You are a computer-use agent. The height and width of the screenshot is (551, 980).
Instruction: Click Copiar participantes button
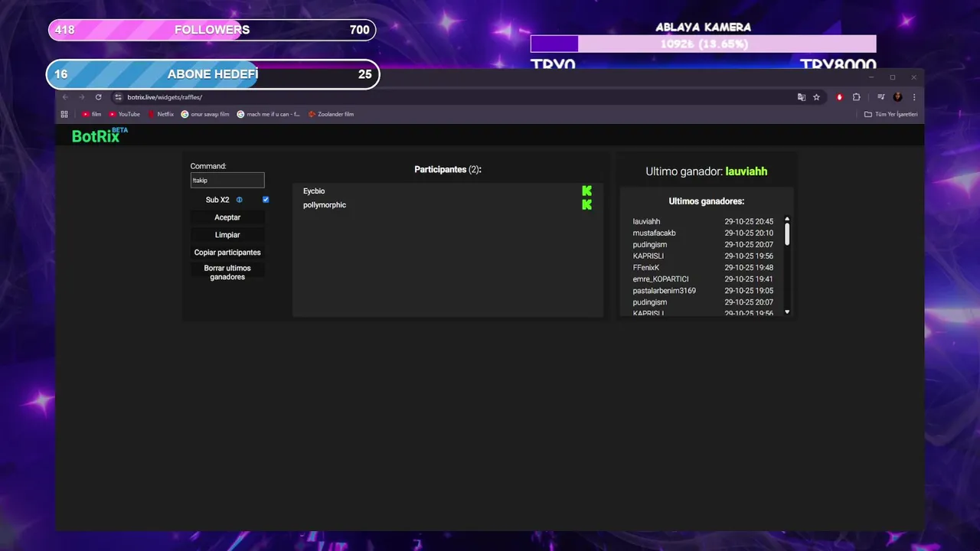point(227,253)
